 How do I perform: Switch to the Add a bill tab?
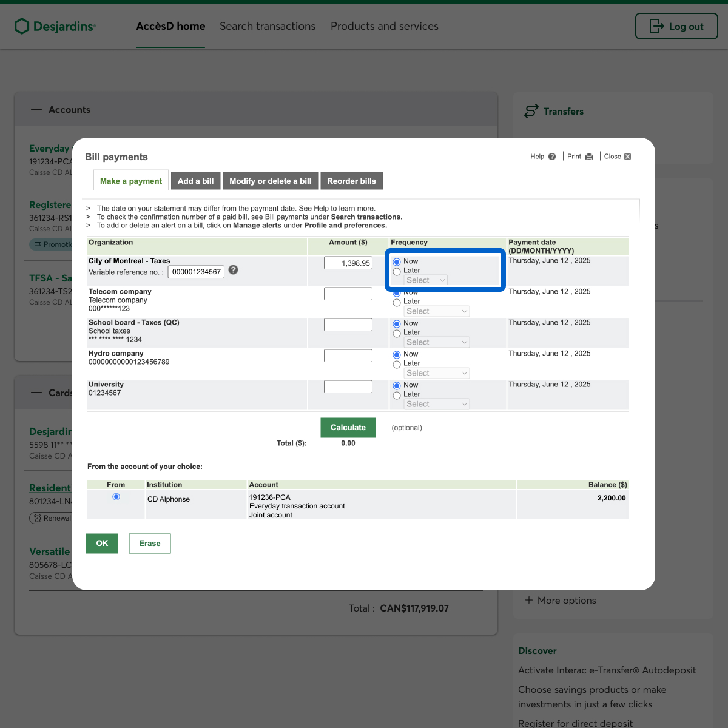[195, 181]
